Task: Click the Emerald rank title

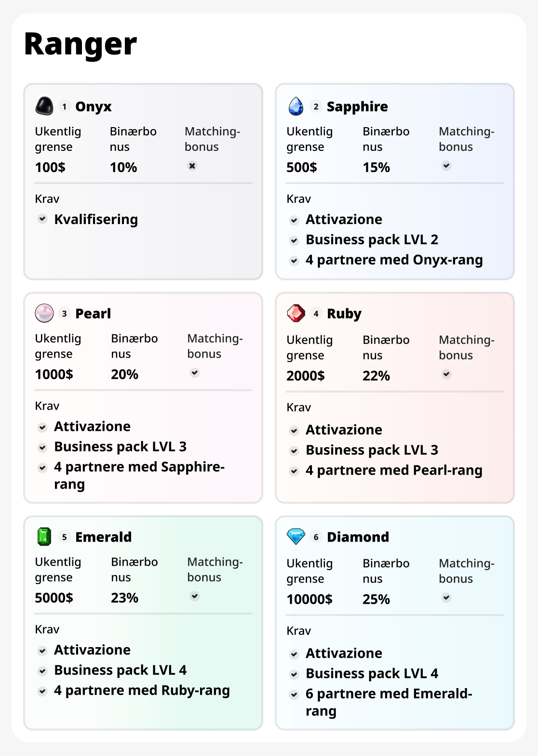Action: click(103, 537)
